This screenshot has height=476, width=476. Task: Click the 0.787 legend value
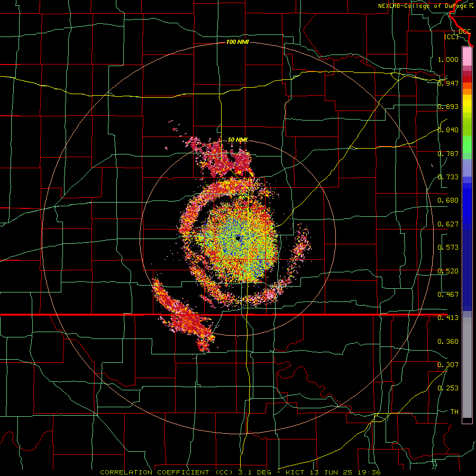448,153
